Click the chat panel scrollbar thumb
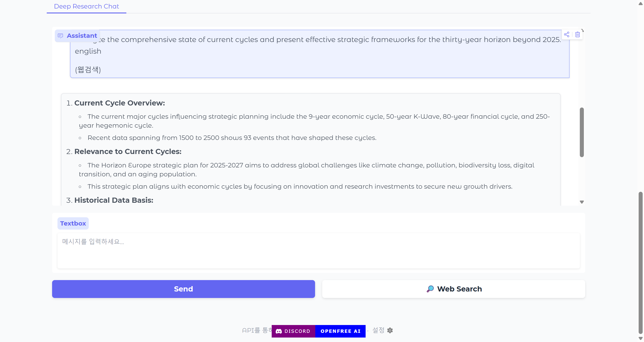644x342 pixels. (x=582, y=132)
